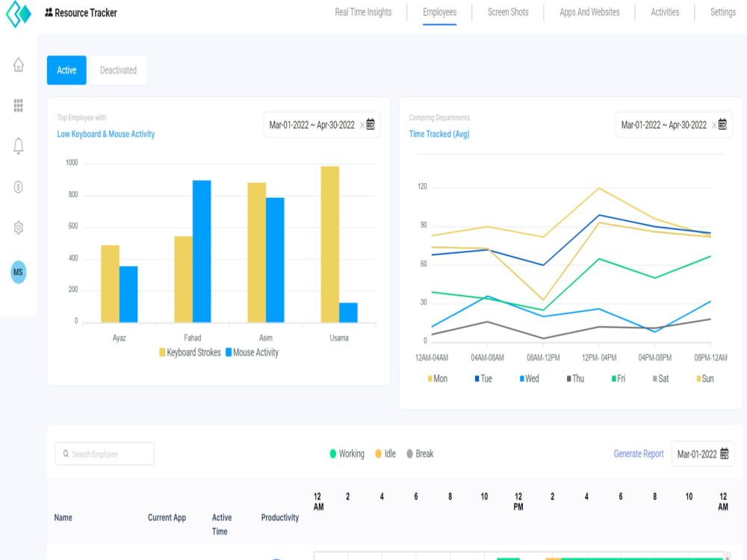Toggle Mouse Activity legend item
Viewport: 747px width, 560px height.
pyautogui.click(x=252, y=352)
